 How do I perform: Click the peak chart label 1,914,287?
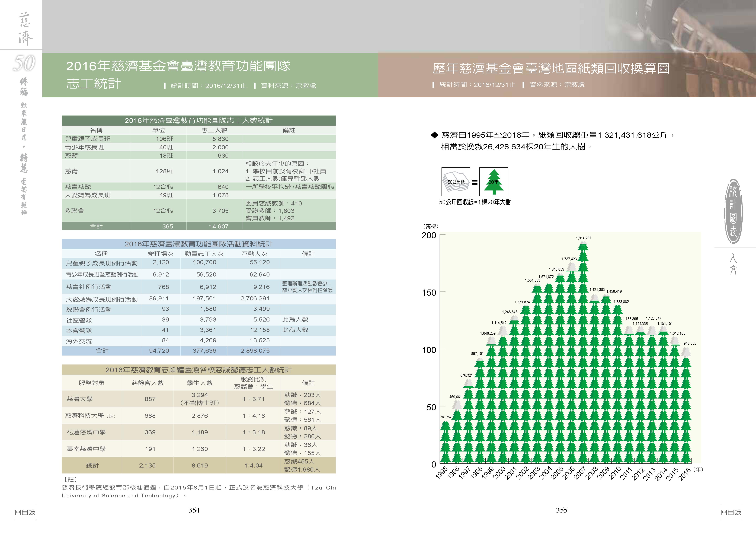tap(584, 238)
